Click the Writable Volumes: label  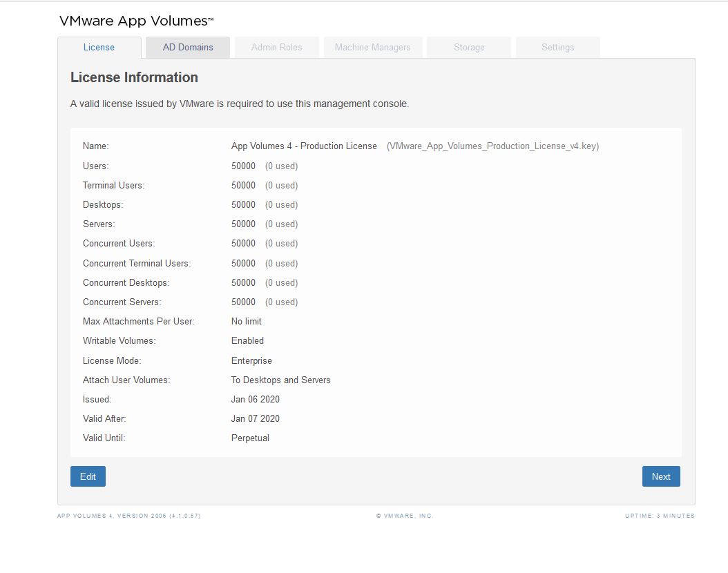119,341
